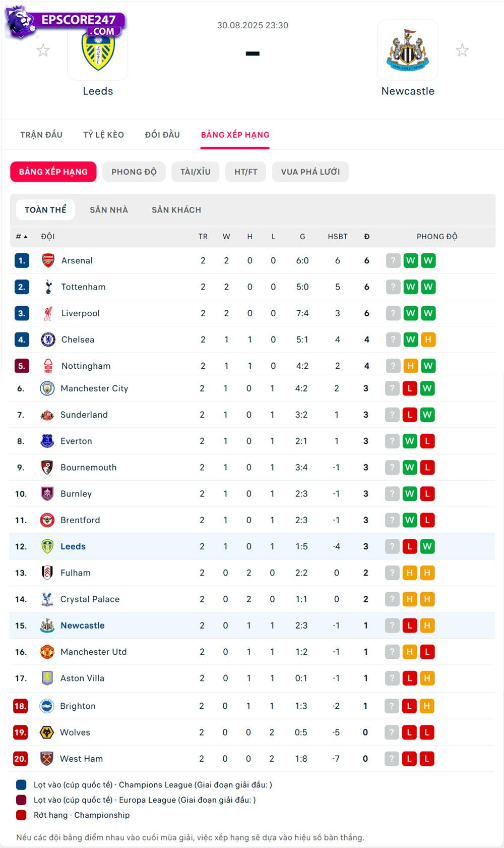The width and height of the screenshot is (504, 848).
Task: Select the TÀI/XỈU filter button
Action: 196,172
